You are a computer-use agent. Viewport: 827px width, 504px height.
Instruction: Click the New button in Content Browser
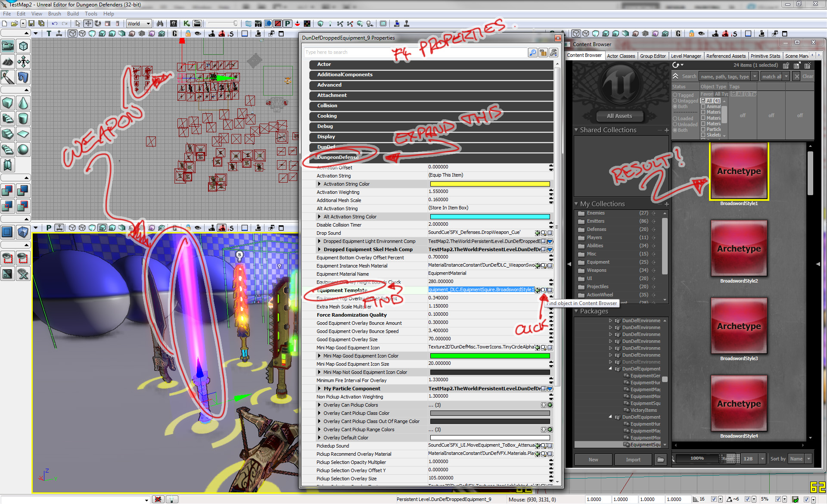[593, 460]
